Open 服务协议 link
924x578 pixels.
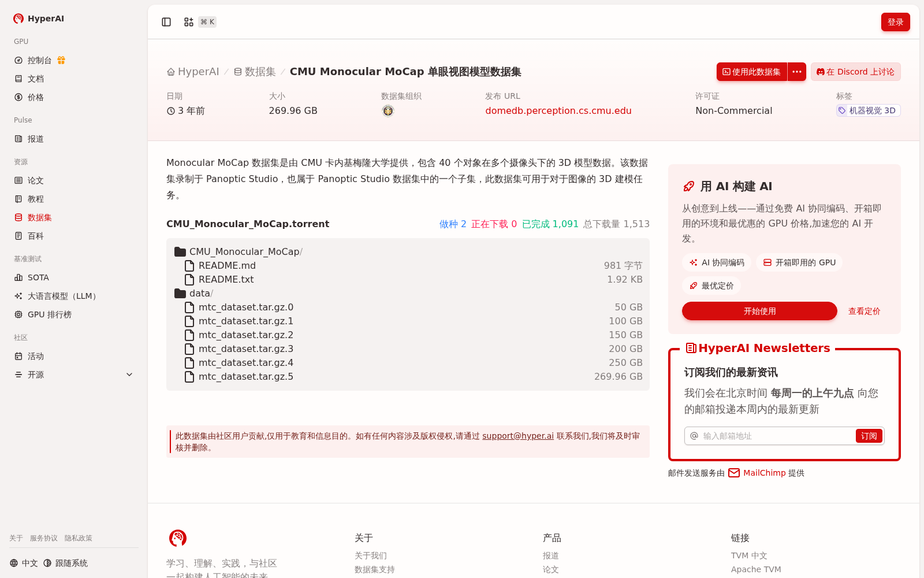(44, 538)
